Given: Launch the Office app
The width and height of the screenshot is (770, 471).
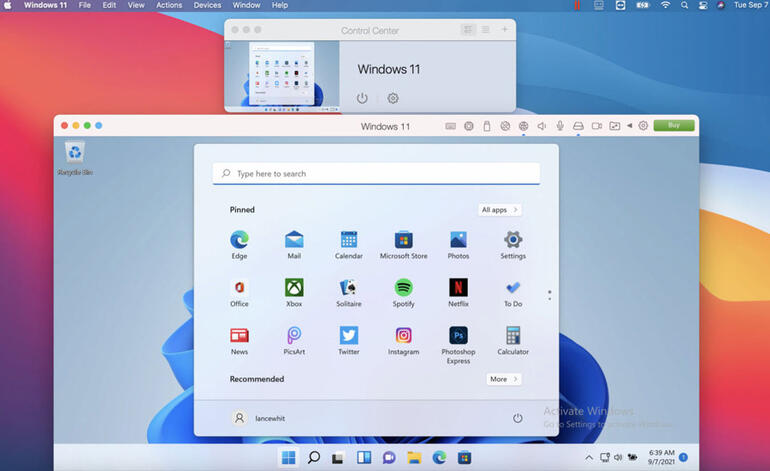Looking at the screenshot, I should [x=239, y=293].
